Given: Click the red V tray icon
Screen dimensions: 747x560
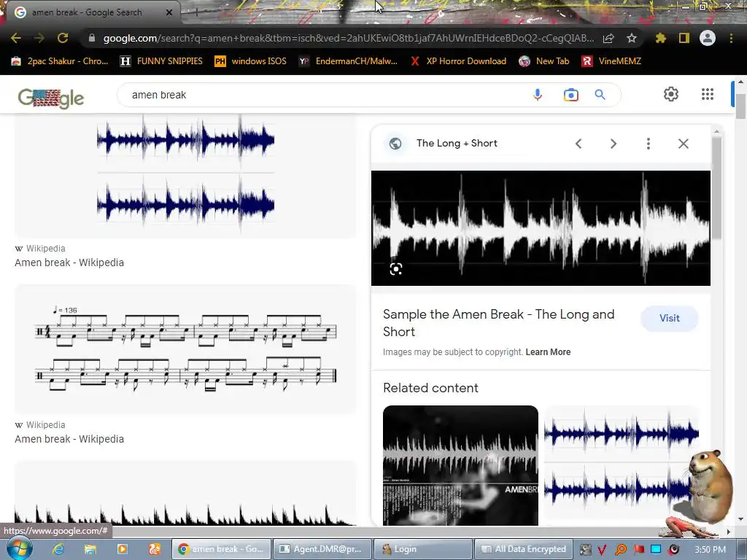Looking at the screenshot, I should point(602,550).
